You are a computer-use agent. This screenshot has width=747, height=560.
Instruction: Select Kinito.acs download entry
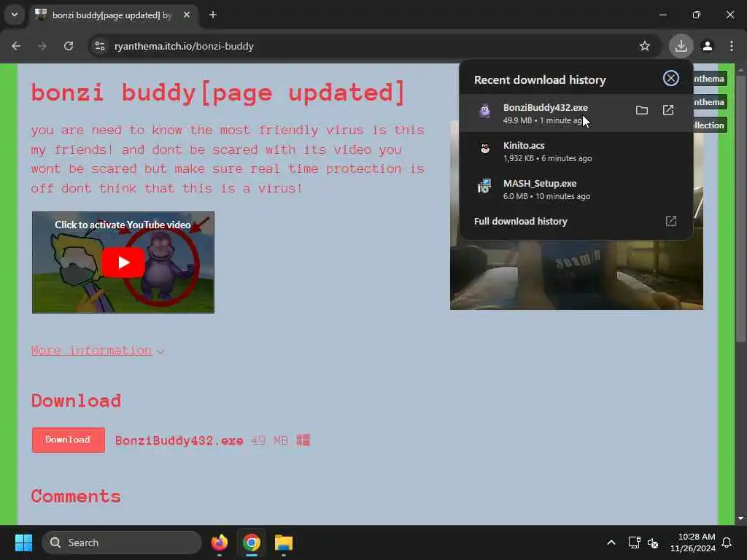point(576,151)
